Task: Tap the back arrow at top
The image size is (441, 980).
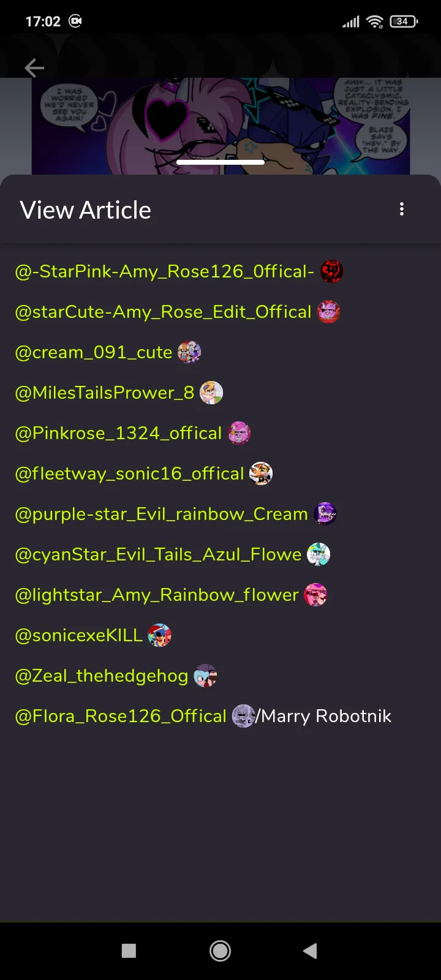Action: click(34, 68)
